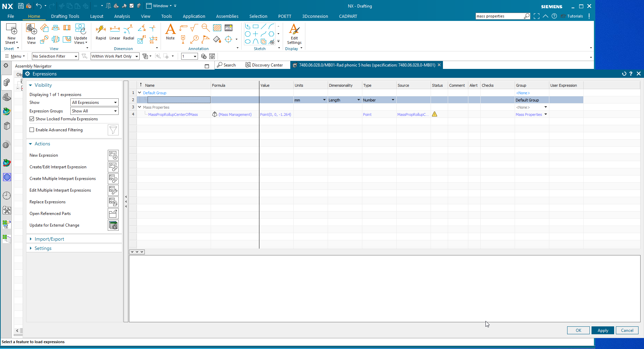Open the CADPART tab

[x=348, y=16]
